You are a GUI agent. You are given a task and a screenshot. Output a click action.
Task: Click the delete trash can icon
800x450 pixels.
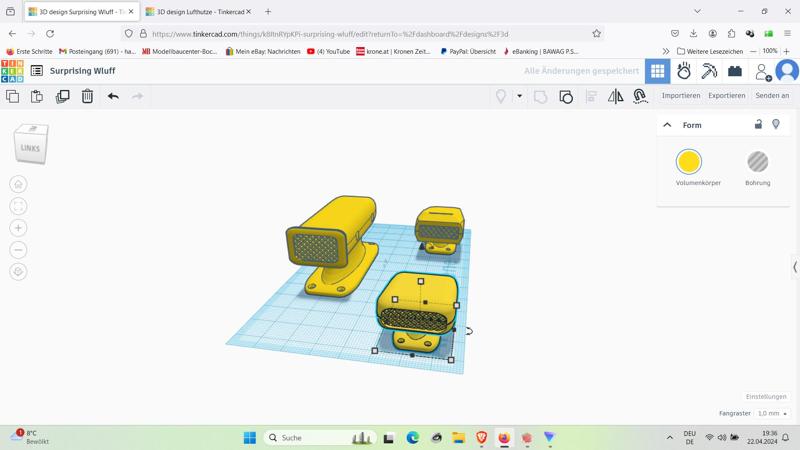tap(87, 96)
